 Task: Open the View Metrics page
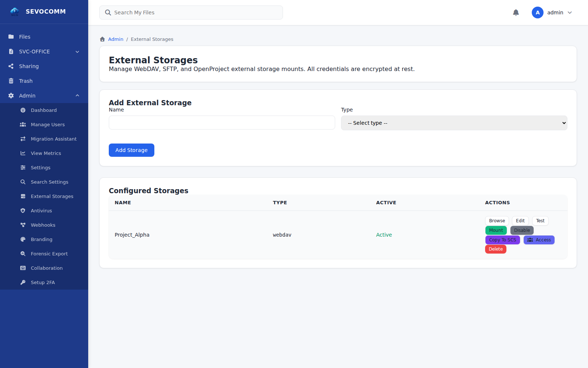pyautogui.click(x=46, y=153)
